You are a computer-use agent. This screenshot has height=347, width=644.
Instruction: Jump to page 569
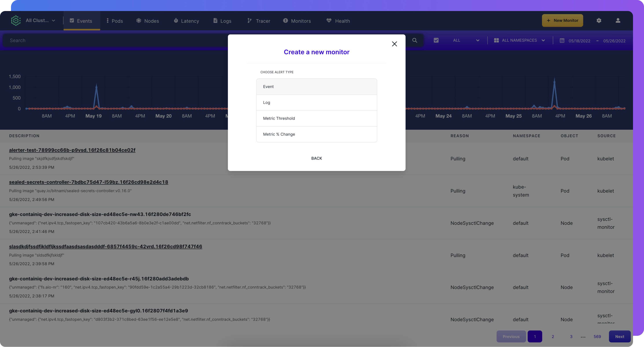pos(597,336)
